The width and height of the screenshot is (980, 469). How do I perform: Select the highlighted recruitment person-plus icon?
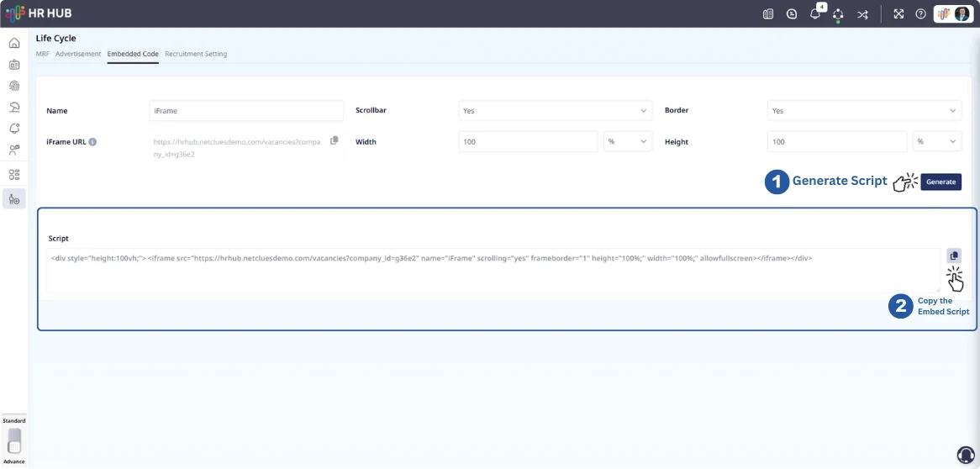[13, 199]
